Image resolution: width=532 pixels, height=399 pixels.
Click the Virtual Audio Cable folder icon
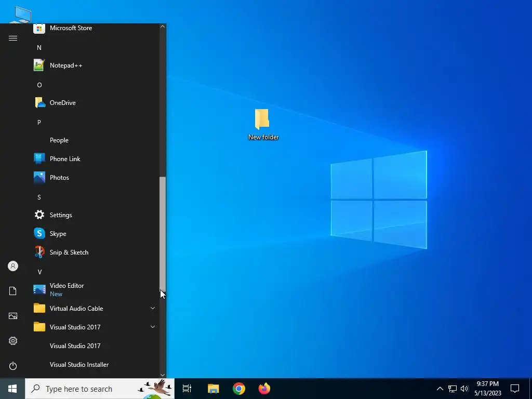pos(39,308)
